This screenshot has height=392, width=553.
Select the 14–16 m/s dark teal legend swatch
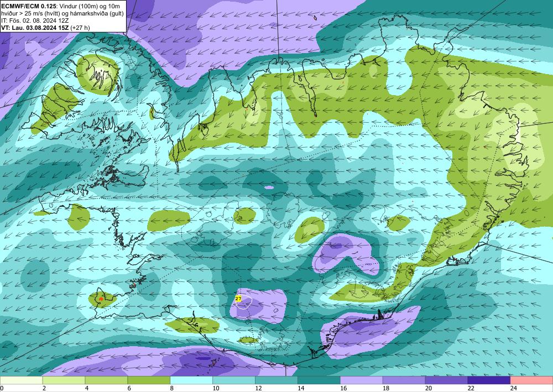click(319, 380)
